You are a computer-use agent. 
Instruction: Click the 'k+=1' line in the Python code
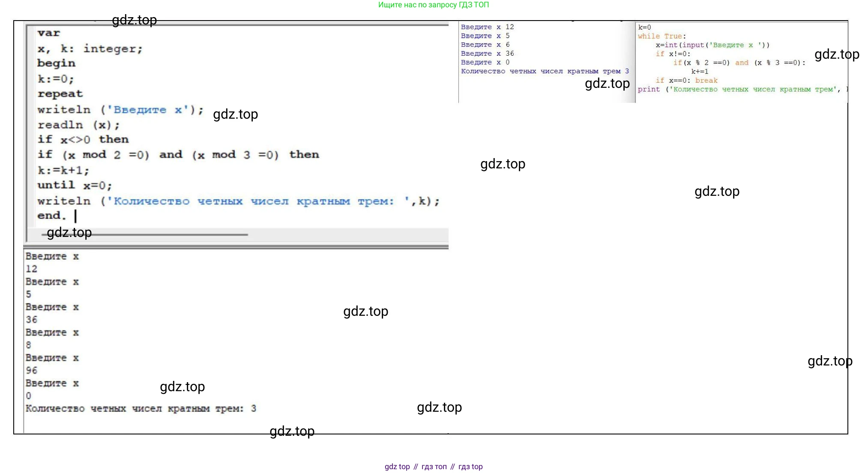click(699, 72)
